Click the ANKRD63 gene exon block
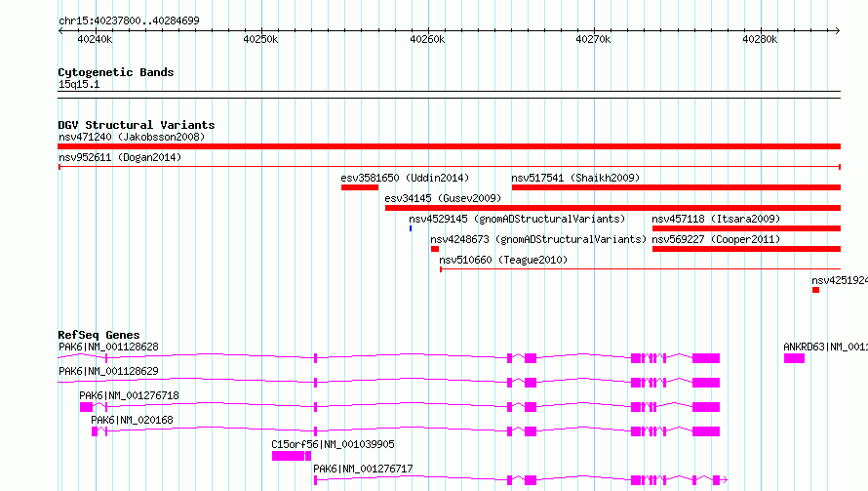Screen dimensions: 868x491 click(794, 359)
